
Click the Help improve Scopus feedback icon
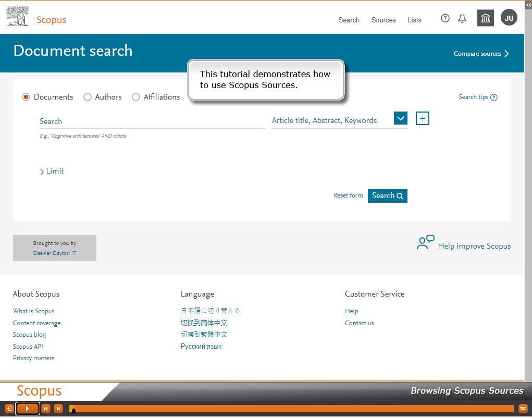pos(426,242)
